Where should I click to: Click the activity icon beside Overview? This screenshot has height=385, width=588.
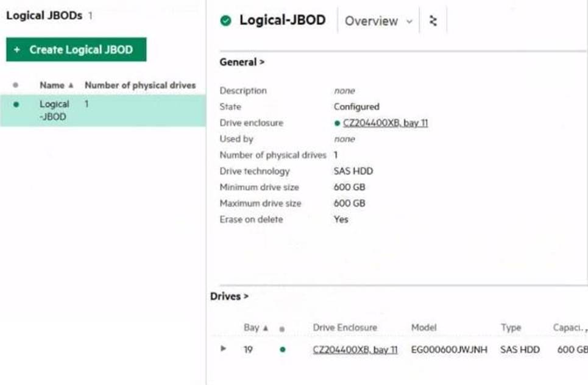[433, 21]
